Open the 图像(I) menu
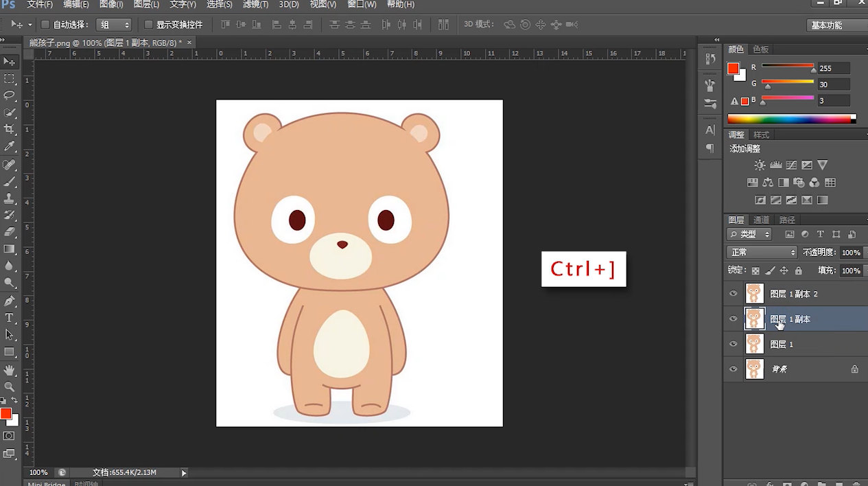 111,4
